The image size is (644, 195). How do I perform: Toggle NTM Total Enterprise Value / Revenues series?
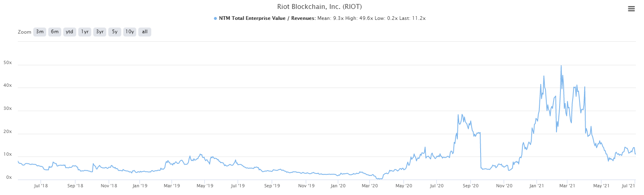[x=266, y=18]
